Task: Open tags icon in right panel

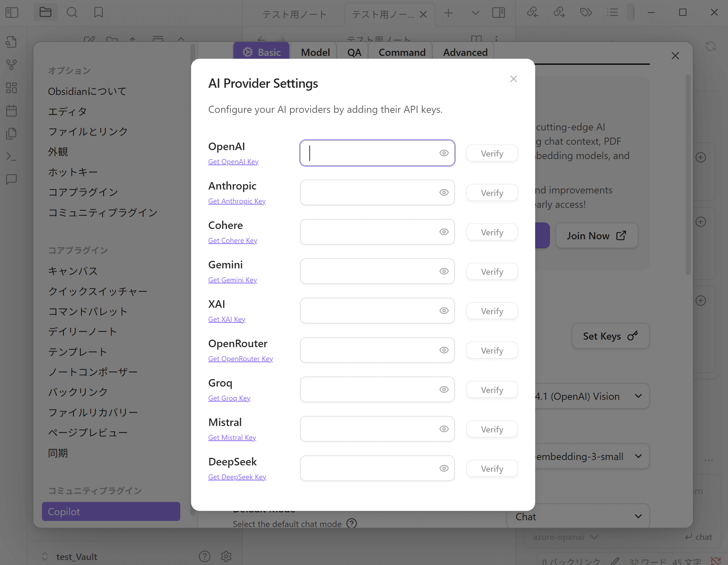Action: point(586,13)
